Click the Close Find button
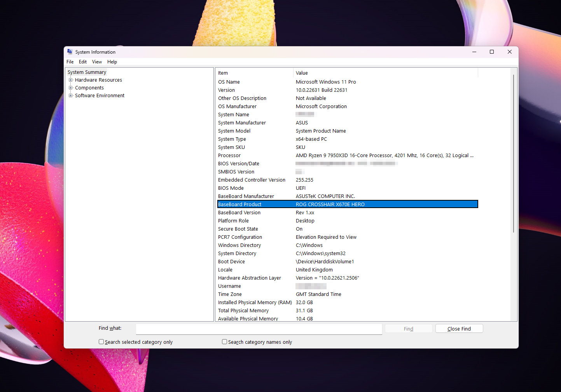561x392 pixels. coord(459,329)
